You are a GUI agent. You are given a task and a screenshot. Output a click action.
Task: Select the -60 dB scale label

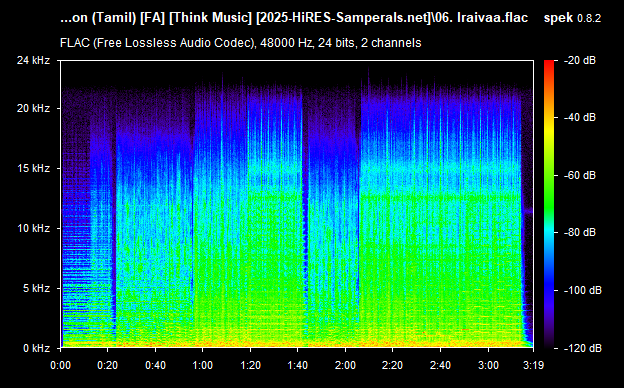click(580, 175)
